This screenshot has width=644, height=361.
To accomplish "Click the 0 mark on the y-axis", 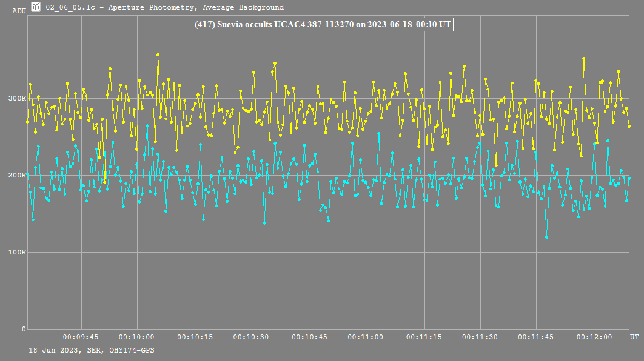I will pyautogui.click(x=24, y=329).
